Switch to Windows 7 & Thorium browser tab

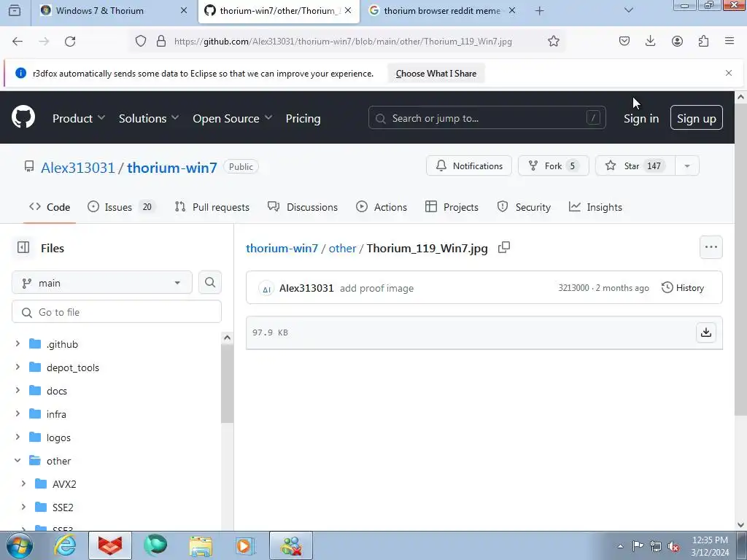[x=113, y=10]
